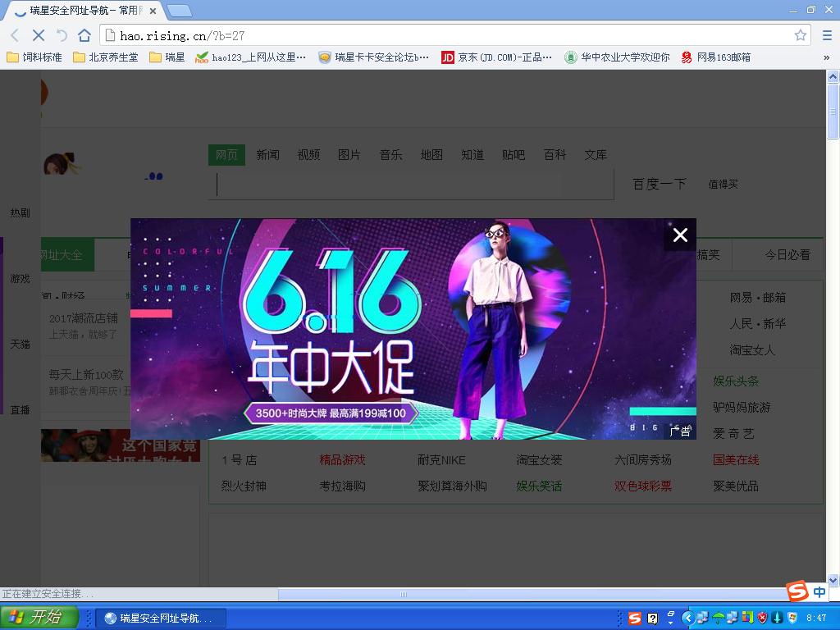Switch to 瑞星安全网址导航 taskbar window
This screenshot has height=630, width=840.
(160, 619)
